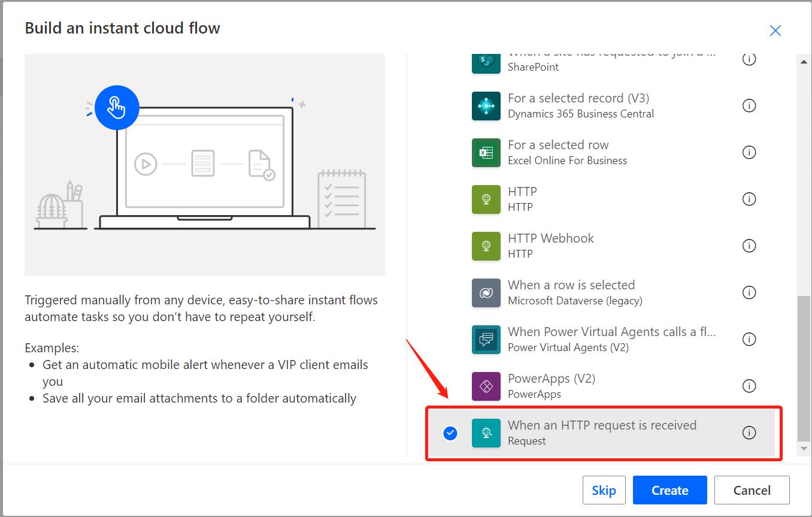This screenshot has width=812, height=517.
Task: Select the Dynamics 365 Business Central icon
Action: (x=486, y=105)
